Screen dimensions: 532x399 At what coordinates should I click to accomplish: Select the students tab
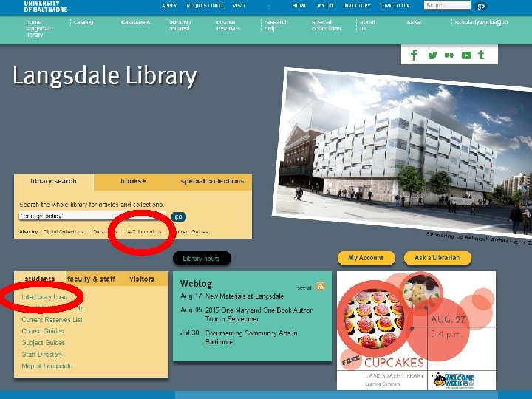coord(40,279)
